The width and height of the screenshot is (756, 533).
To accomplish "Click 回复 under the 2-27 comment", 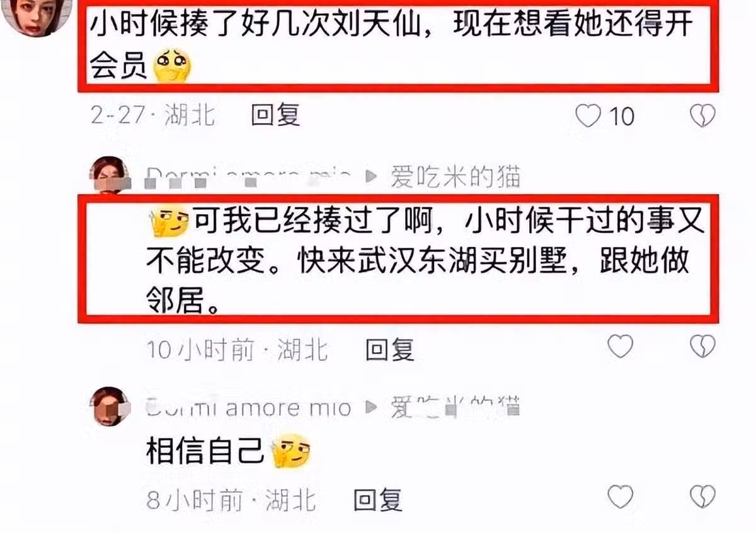I will coord(275,115).
